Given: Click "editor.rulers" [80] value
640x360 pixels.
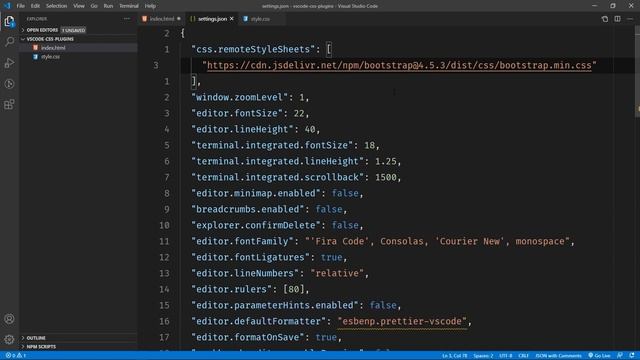Looking at the screenshot, I should click(293, 289).
